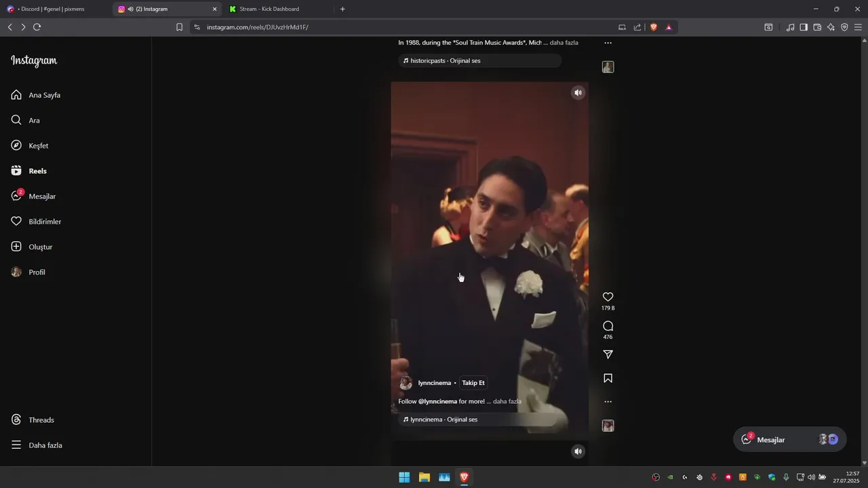Open Brave Wallet icon
This screenshot has width=868, height=488.
tap(817, 27)
